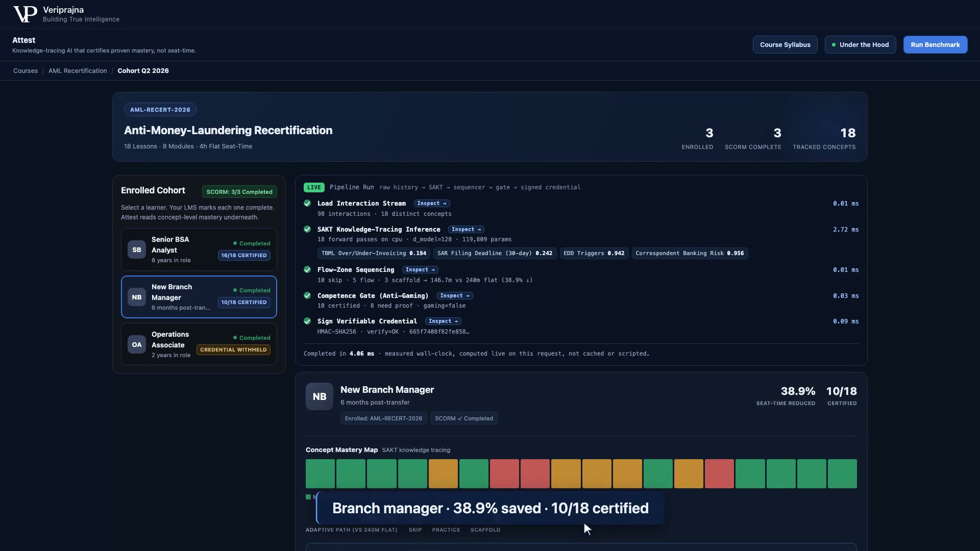Click the 10/18 certified stat in detail panel
The width and height of the screenshot is (980, 551).
pyautogui.click(x=842, y=396)
